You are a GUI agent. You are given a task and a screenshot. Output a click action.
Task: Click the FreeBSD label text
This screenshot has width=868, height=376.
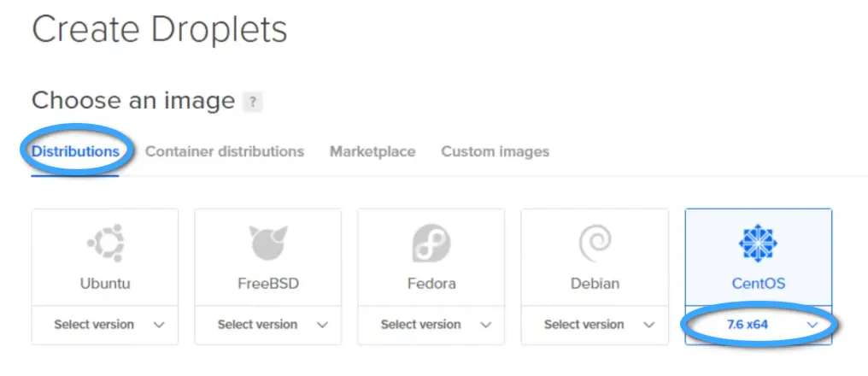pos(268,284)
